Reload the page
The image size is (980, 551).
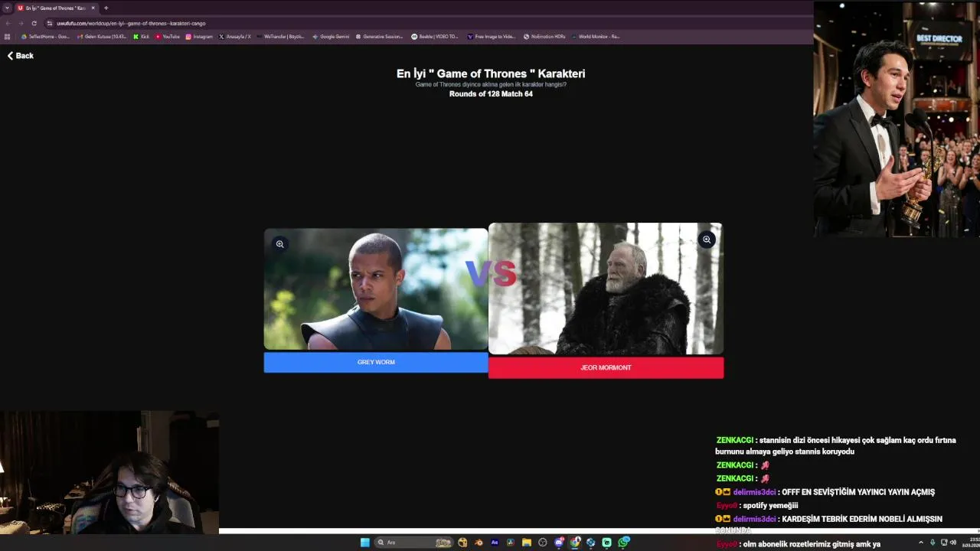(x=34, y=23)
